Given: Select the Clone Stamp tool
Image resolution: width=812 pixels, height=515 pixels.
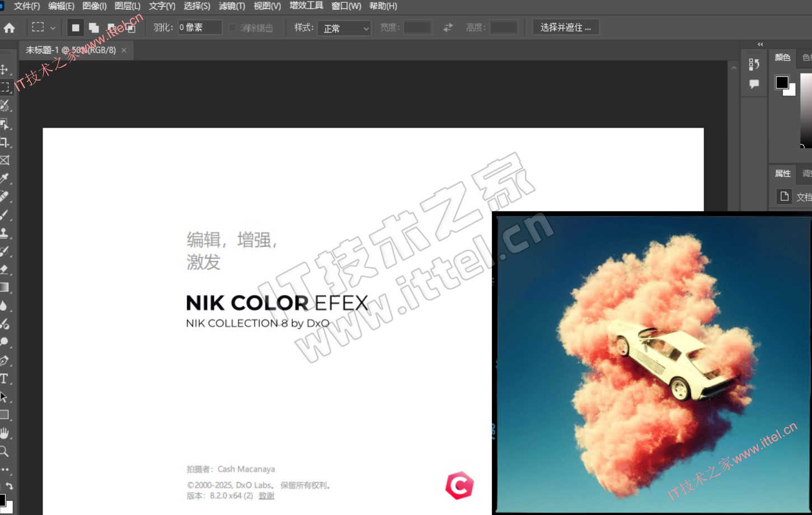Looking at the screenshot, I should (4, 233).
